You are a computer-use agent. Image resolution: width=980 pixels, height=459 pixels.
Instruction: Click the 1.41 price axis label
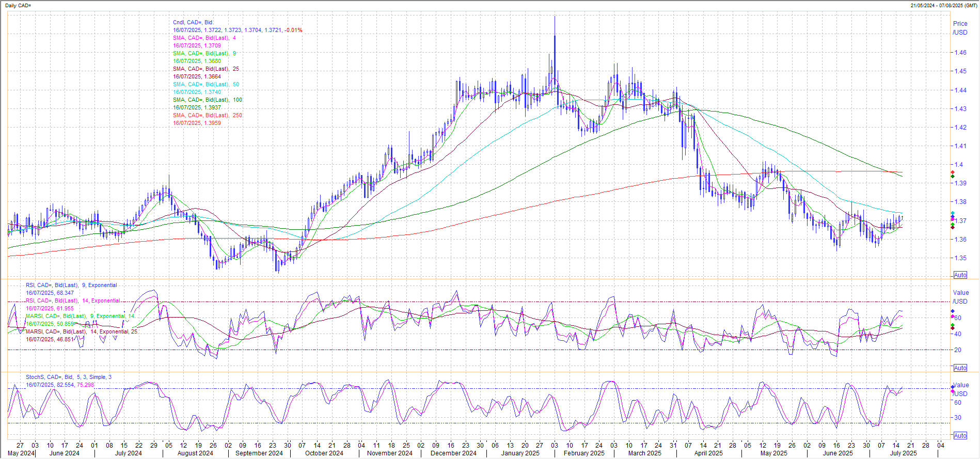click(960, 146)
